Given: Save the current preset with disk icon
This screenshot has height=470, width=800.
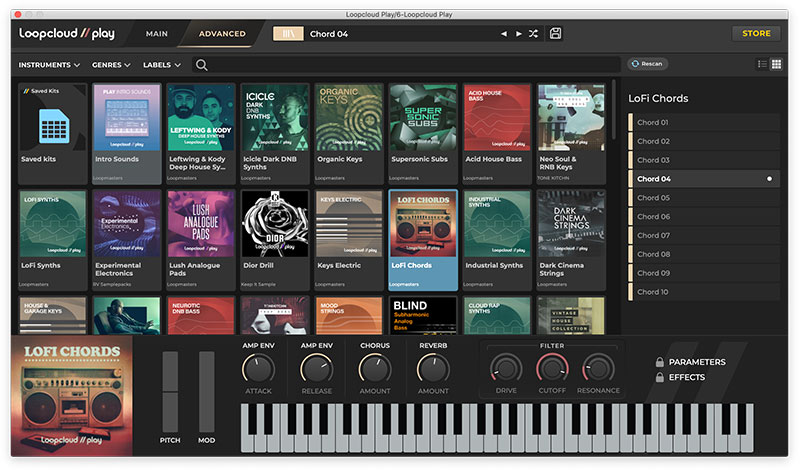Looking at the screenshot, I should coord(556,34).
